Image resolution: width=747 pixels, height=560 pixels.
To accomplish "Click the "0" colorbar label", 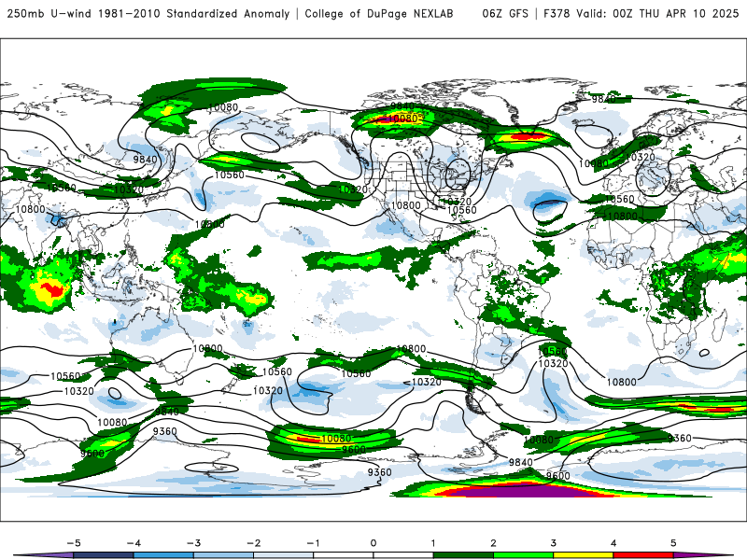I will 373,543.
